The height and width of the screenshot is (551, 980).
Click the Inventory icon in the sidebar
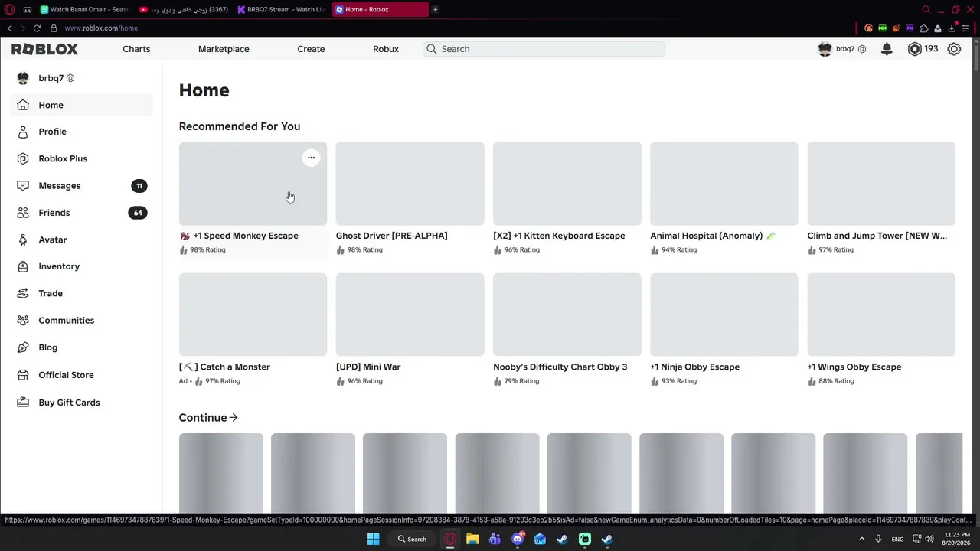pyautogui.click(x=23, y=266)
